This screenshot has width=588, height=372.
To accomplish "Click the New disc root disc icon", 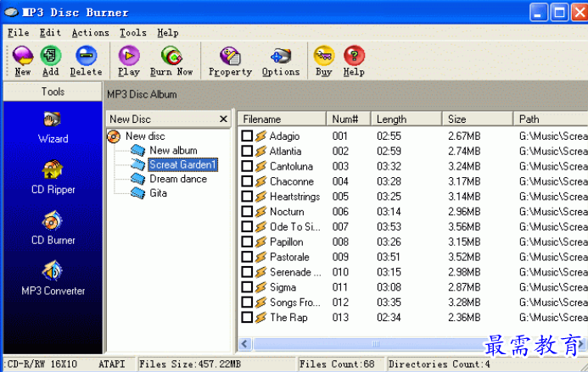I will [114, 136].
